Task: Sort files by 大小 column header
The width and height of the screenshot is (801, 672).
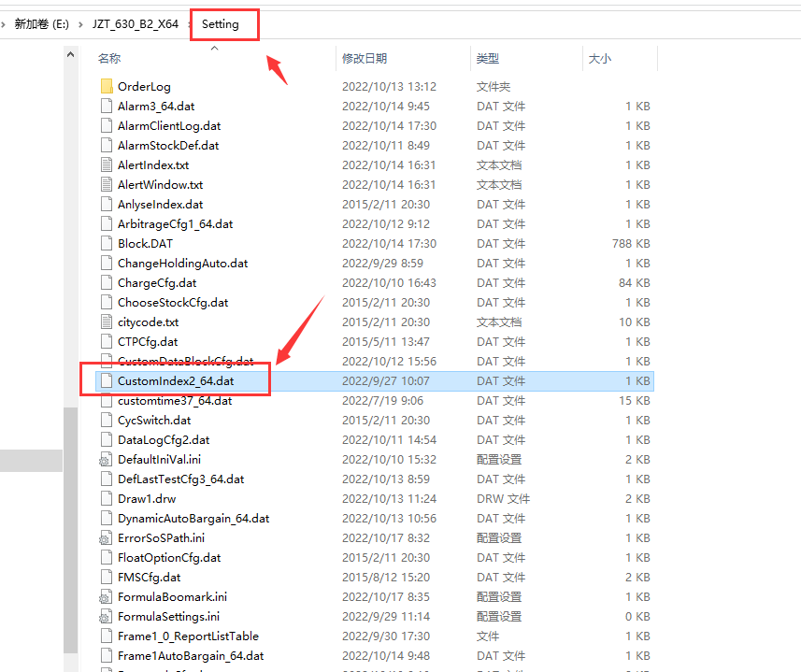Action: [x=600, y=59]
